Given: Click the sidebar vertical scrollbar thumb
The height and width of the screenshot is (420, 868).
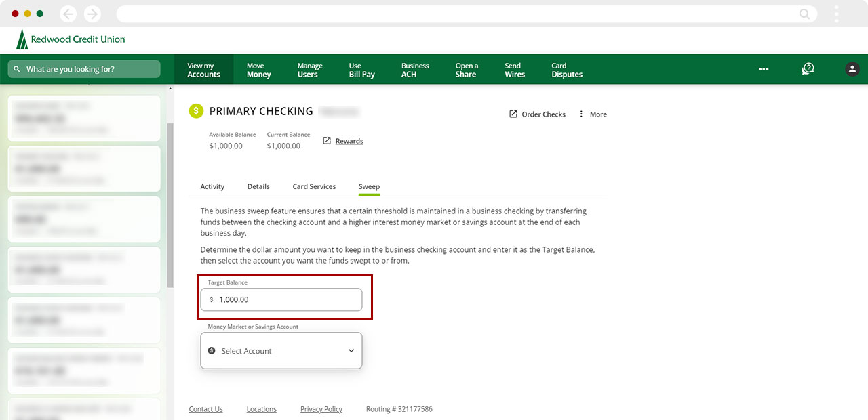Looking at the screenshot, I should [170, 205].
